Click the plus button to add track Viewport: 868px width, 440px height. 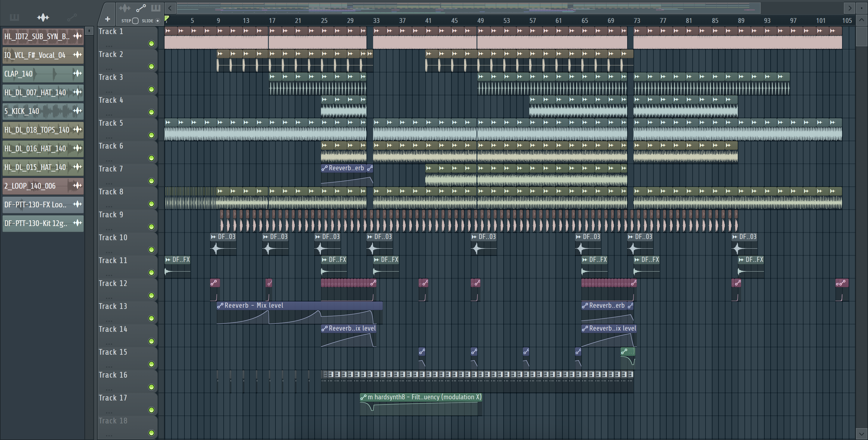108,19
